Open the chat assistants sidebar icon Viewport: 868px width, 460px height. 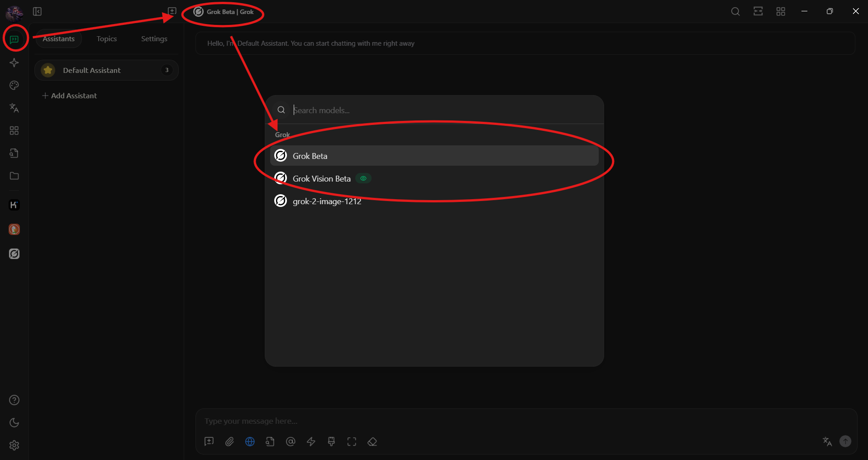pos(14,39)
